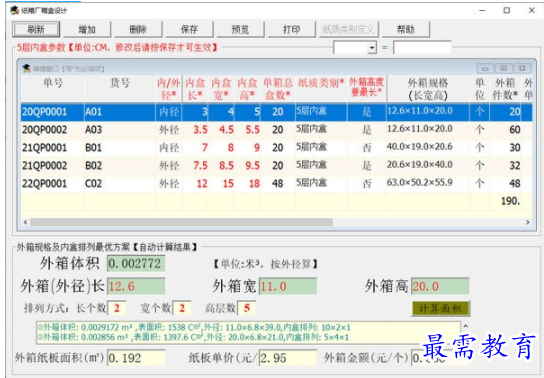Close the inner 编辑窗口 window
The width and height of the screenshot is (544, 378).
point(522,68)
